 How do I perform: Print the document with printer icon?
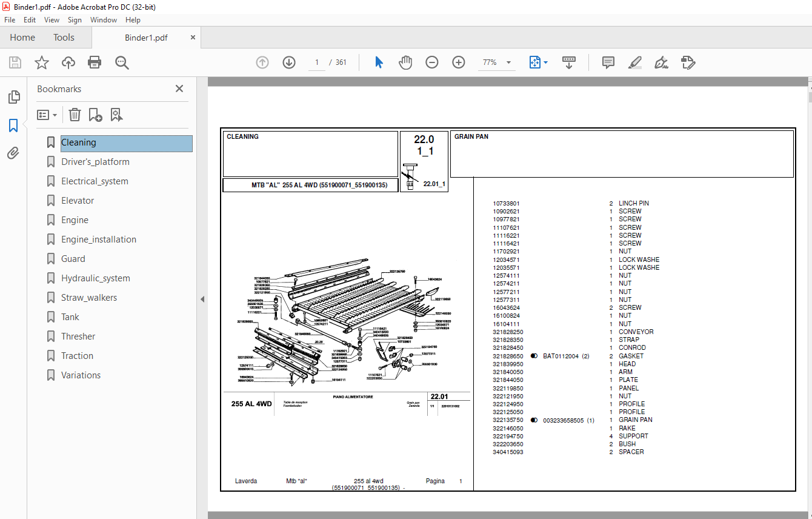click(x=95, y=62)
